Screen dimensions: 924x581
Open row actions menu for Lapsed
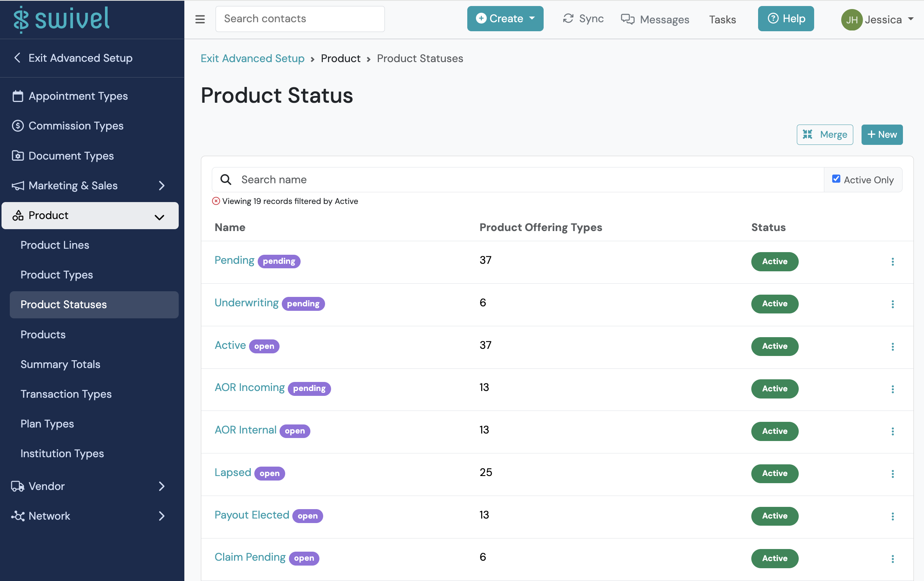pos(892,474)
